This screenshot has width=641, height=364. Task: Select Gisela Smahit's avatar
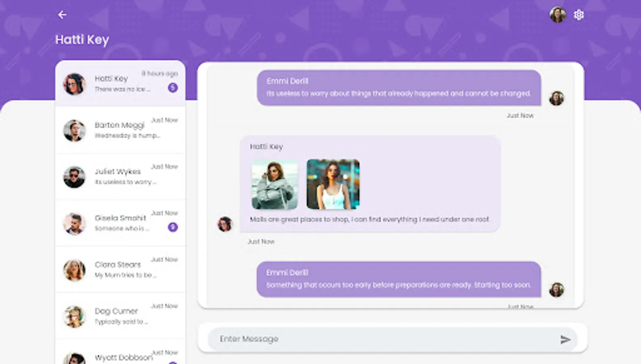(74, 223)
